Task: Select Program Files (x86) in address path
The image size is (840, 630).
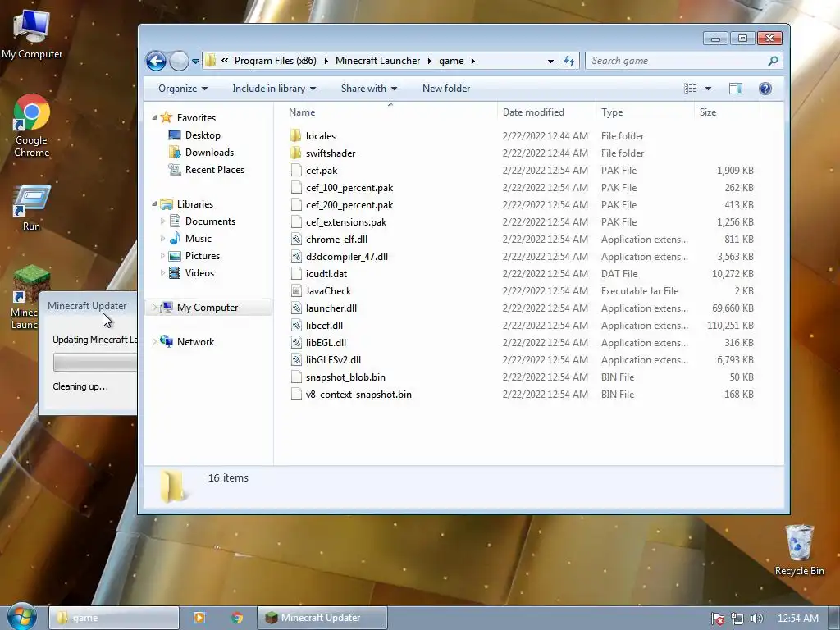Action: click(x=276, y=61)
